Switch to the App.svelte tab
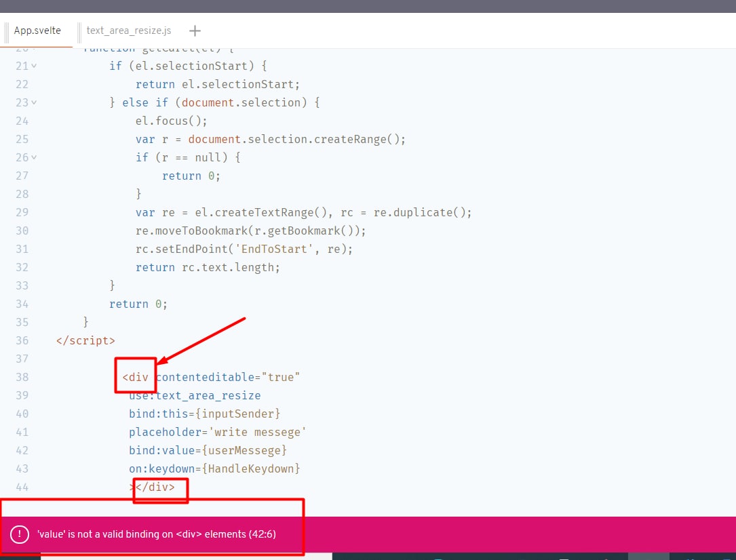This screenshot has width=736, height=560. 37,31
